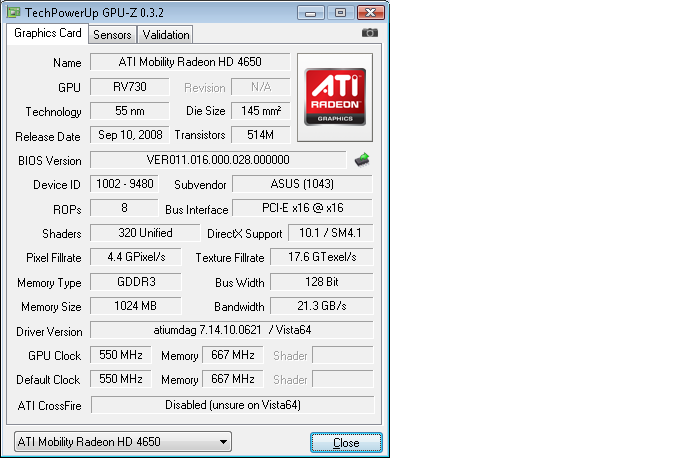Click the Name field ATI Mobility Radeon HD 4650
This screenshot has width=683, height=458.
coord(190,62)
